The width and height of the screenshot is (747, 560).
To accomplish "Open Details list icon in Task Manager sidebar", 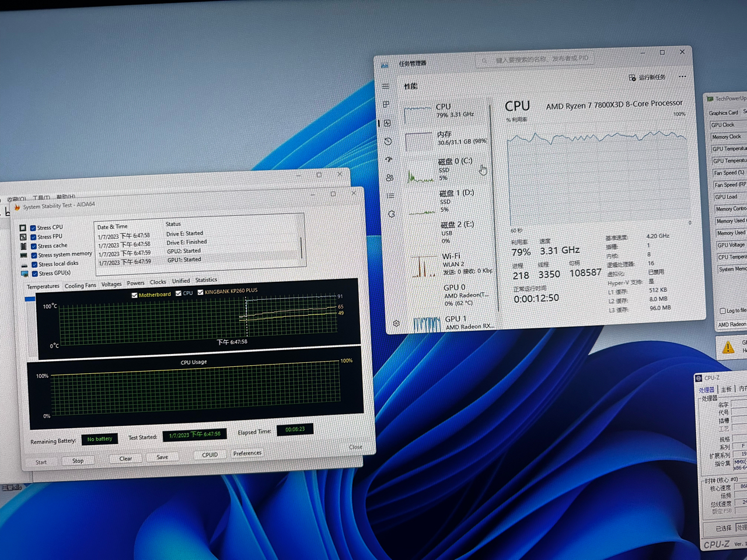I will pos(390,196).
